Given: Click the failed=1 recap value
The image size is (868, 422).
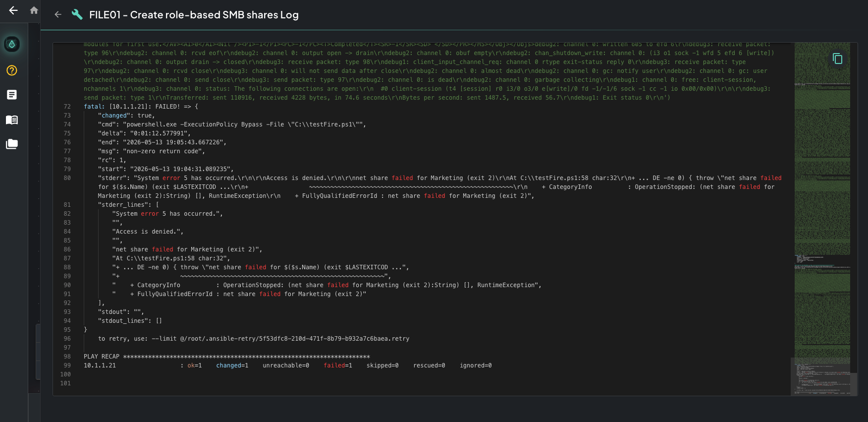Looking at the screenshot, I should coord(338,365).
